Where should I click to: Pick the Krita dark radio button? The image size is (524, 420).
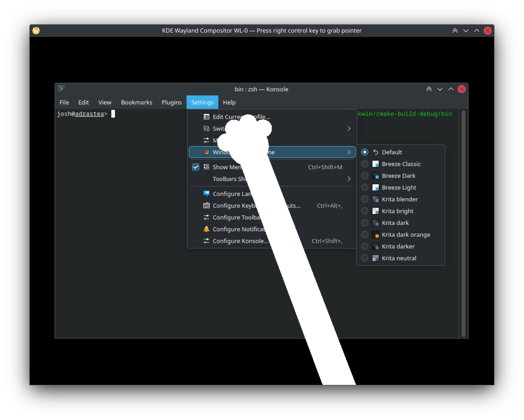pos(365,223)
